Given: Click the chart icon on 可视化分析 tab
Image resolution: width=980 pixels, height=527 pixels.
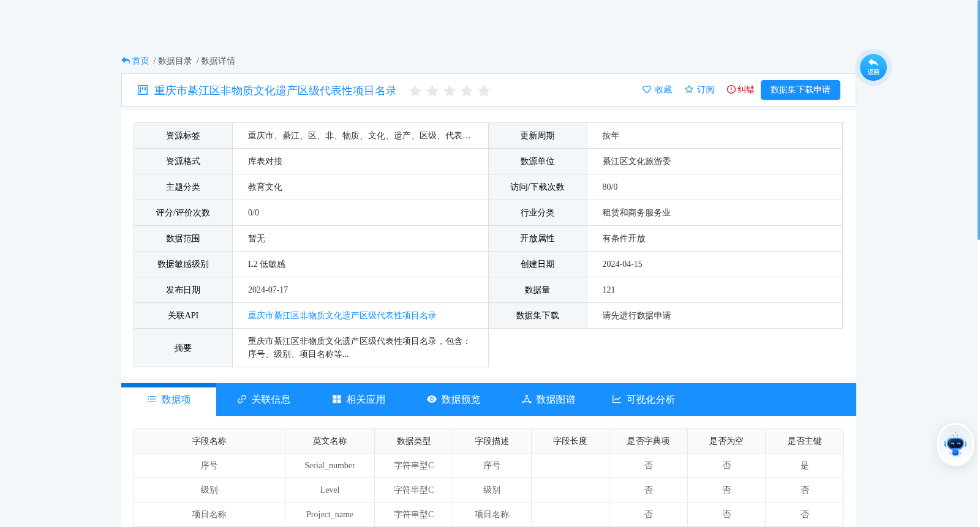Looking at the screenshot, I should [617, 399].
